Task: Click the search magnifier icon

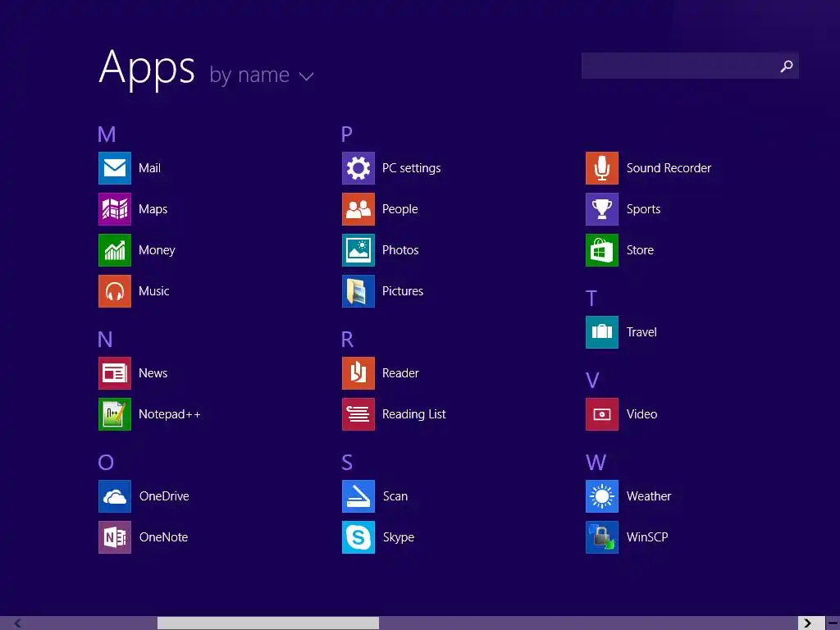Action: (x=787, y=66)
